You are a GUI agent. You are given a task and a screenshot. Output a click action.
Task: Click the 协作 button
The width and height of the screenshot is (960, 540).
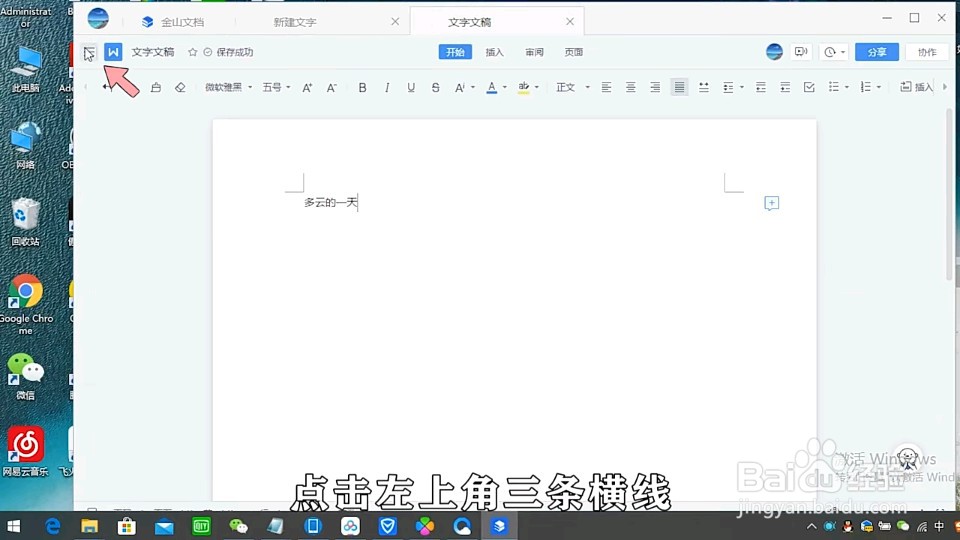tap(927, 52)
